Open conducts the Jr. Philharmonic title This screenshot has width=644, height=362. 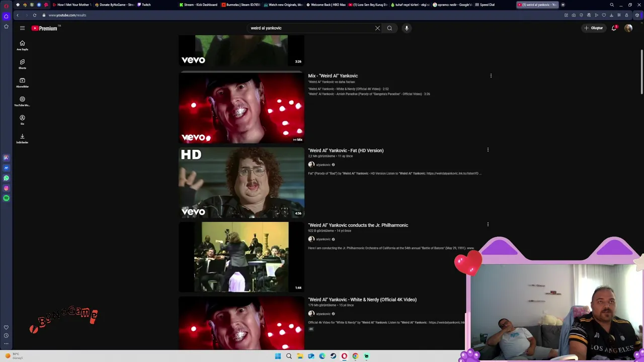tap(358, 225)
